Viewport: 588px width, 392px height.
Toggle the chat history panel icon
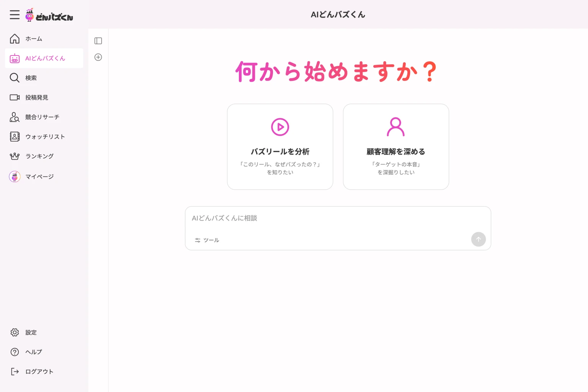pos(98,41)
